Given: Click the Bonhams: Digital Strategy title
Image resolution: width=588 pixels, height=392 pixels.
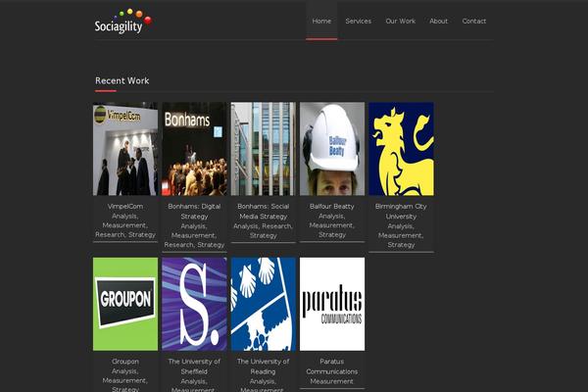Looking at the screenshot, I should pyautogui.click(x=194, y=212).
